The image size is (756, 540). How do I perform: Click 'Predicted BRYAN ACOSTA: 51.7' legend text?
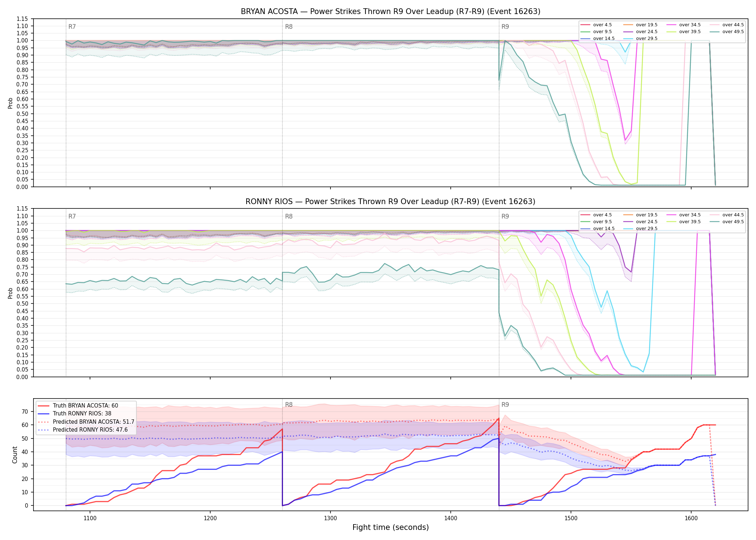[94, 422]
